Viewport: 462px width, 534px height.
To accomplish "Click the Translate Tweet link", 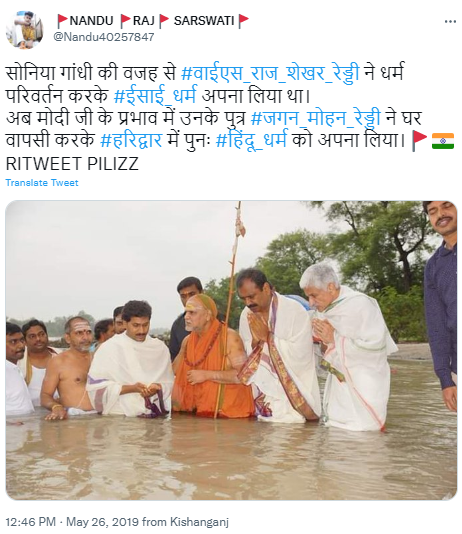I will click(x=42, y=183).
